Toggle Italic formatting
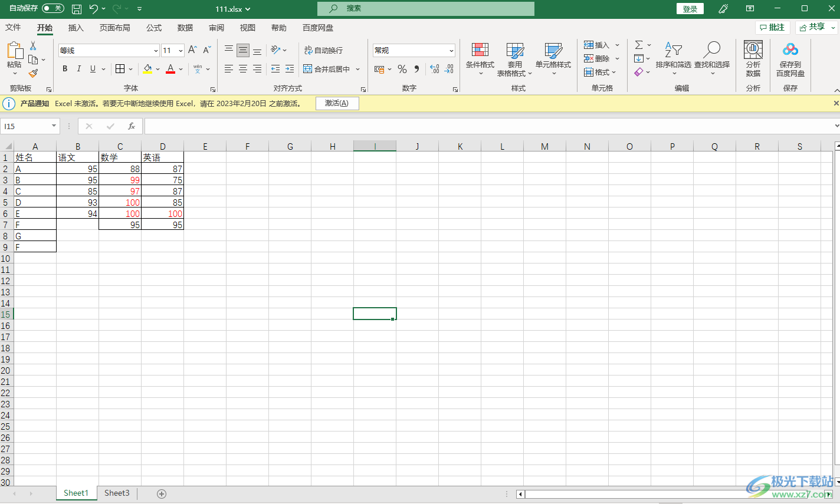This screenshot has height=504, width=840. tap(79, 69)
